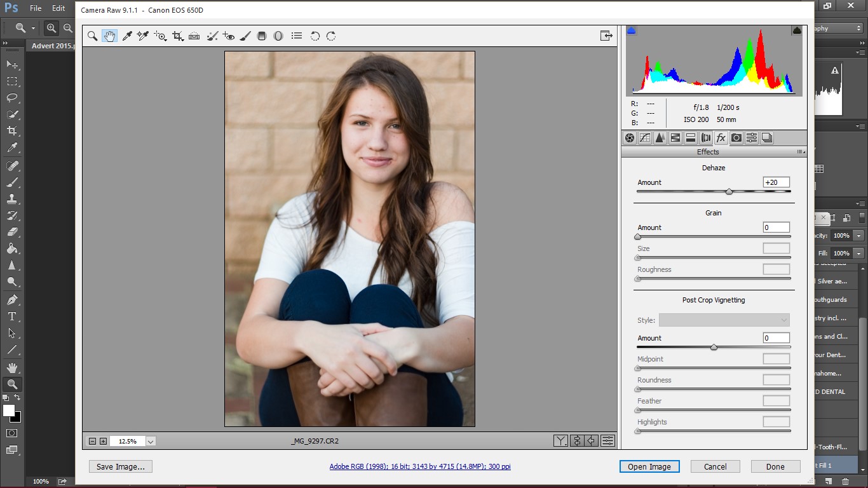868x488 pixels.
Task: Open the HSL / Grayscale panel tab
Action: coord(675,138)
